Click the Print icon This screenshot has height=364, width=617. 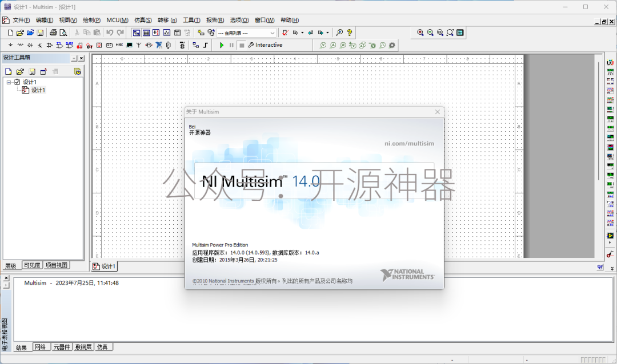coord(53,33)
